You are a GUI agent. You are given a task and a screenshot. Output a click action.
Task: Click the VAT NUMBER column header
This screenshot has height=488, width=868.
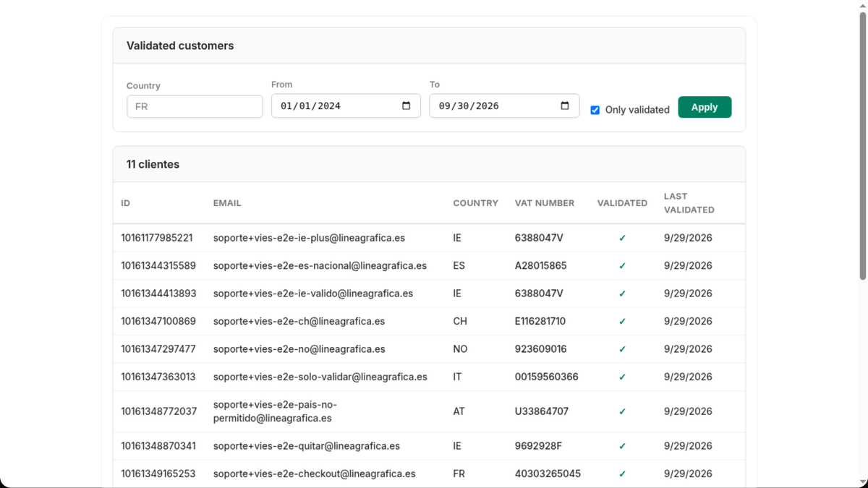tap(545, 203)
